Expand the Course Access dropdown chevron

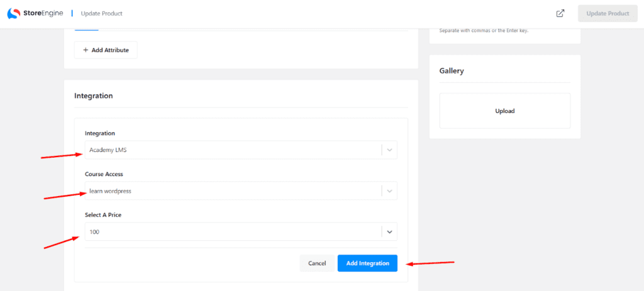click(389, 191)
